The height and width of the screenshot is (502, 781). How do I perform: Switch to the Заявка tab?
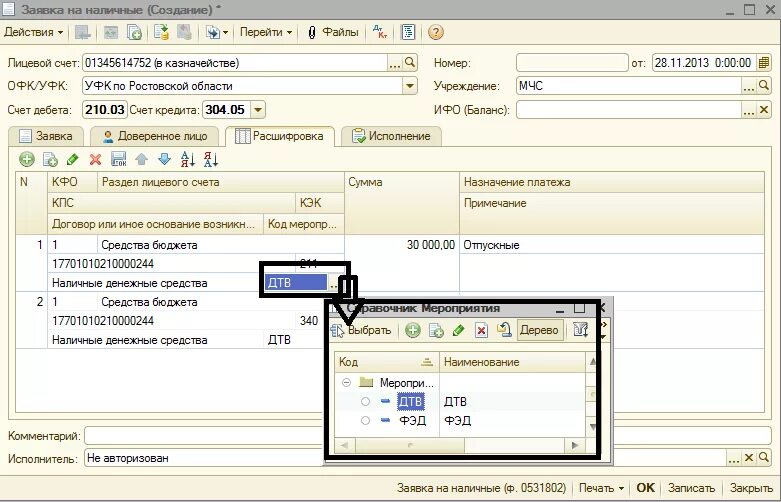coord(46,136)
